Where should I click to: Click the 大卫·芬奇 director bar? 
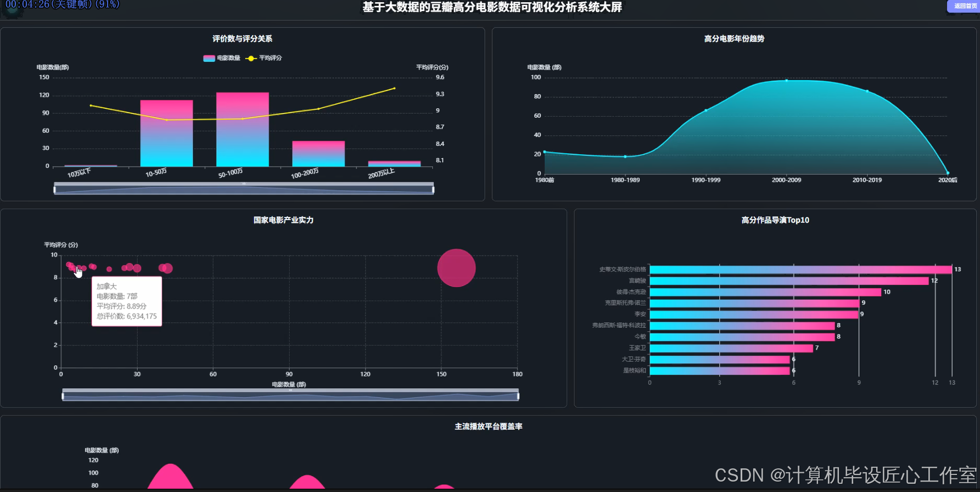(x=720, y=360)
